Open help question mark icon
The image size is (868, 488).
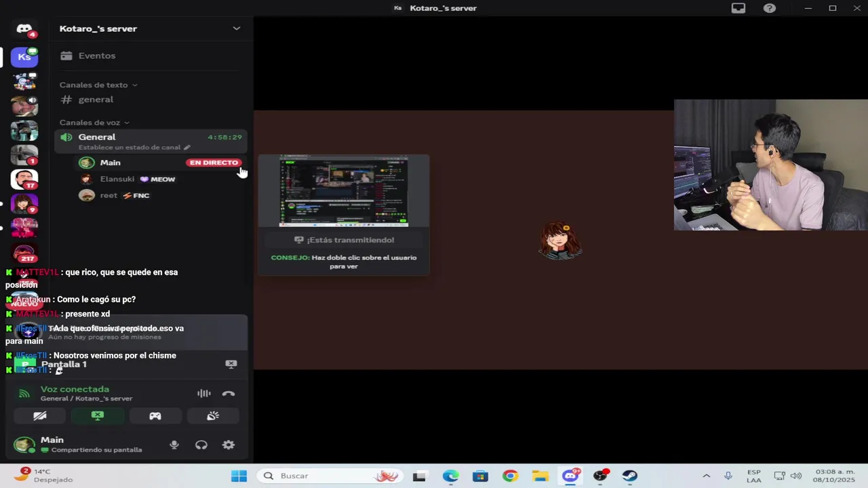pyautogui.click(x=770, y=8)
